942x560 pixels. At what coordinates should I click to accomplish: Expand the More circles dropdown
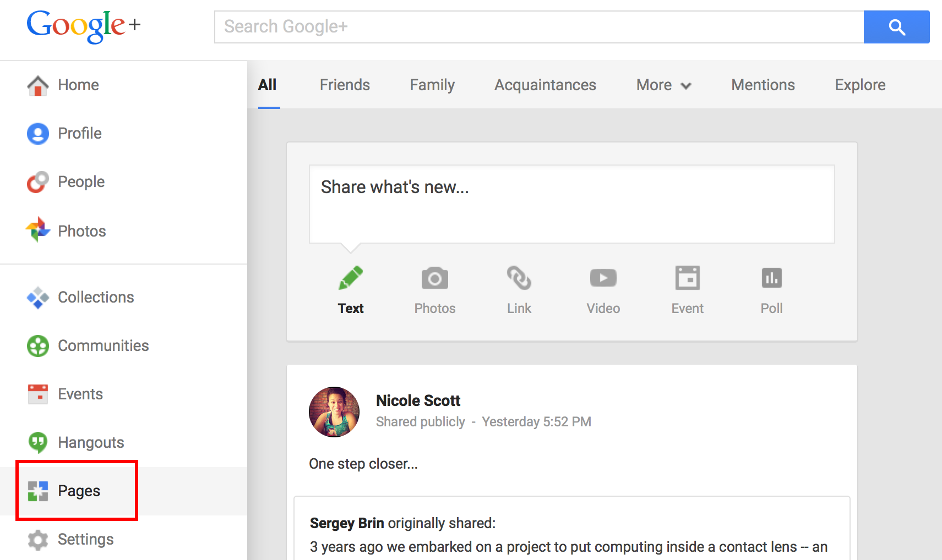[663, 85]
